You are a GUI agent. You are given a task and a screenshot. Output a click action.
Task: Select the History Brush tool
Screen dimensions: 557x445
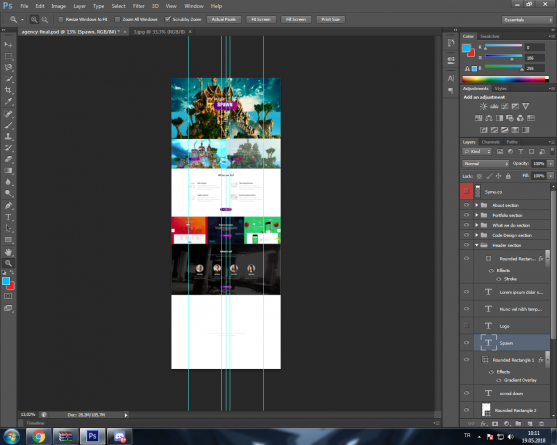(8, 148)
